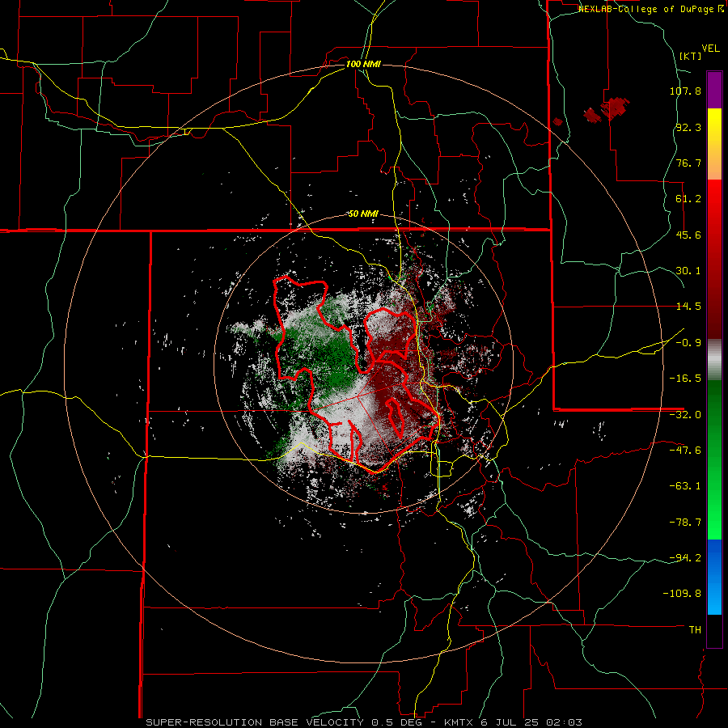Screen dimensions: 728x728
Task: Click the [KT] units label
Action: [x=691, y=56]
